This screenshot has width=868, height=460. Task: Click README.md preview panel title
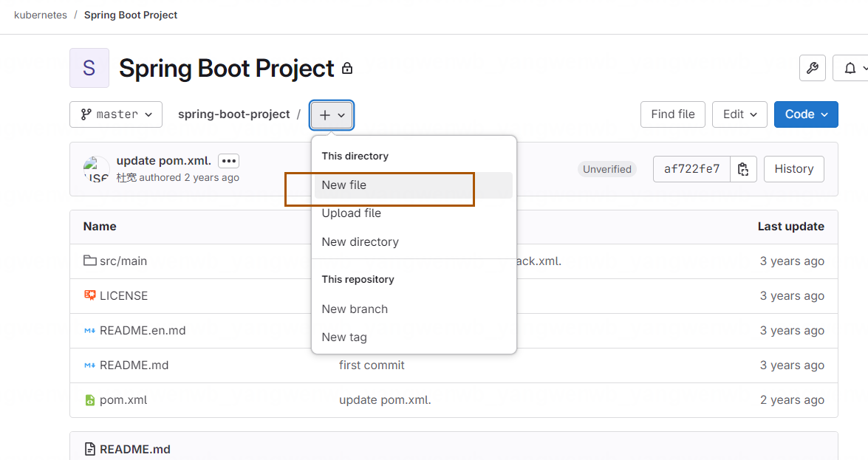[x=135, y=449]
